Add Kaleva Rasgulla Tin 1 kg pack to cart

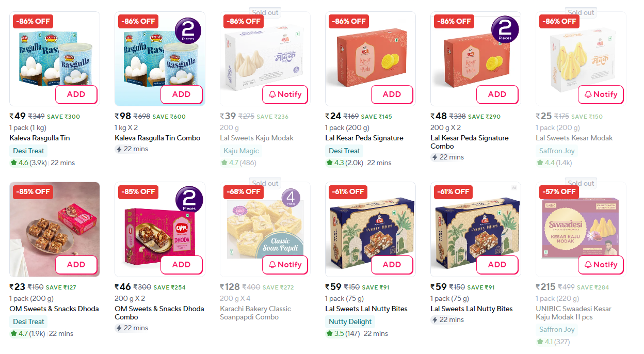76,94
